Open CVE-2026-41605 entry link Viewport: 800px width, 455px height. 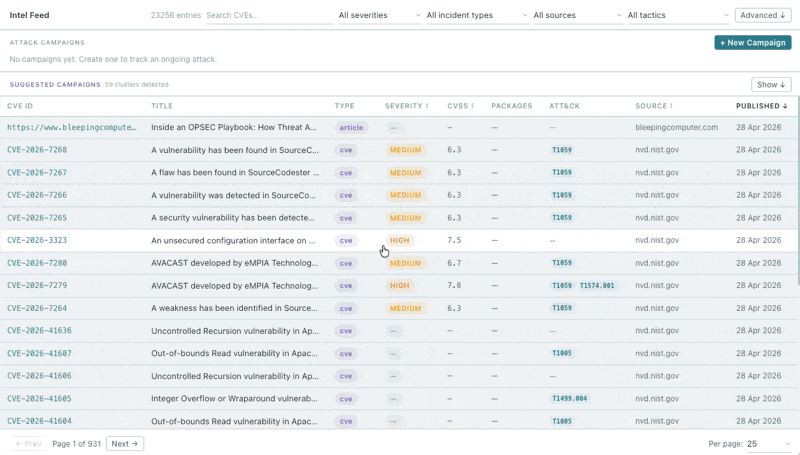(39, 399)
